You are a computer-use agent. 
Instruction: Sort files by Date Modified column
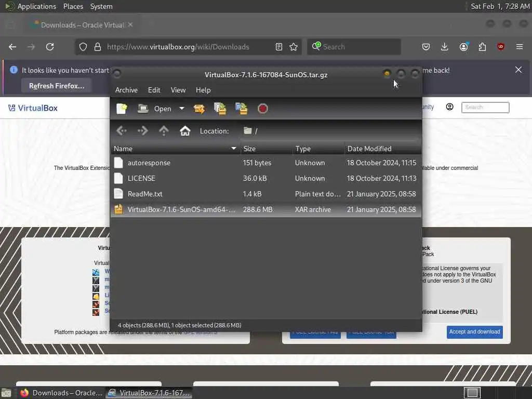click(x=383, y=149)
